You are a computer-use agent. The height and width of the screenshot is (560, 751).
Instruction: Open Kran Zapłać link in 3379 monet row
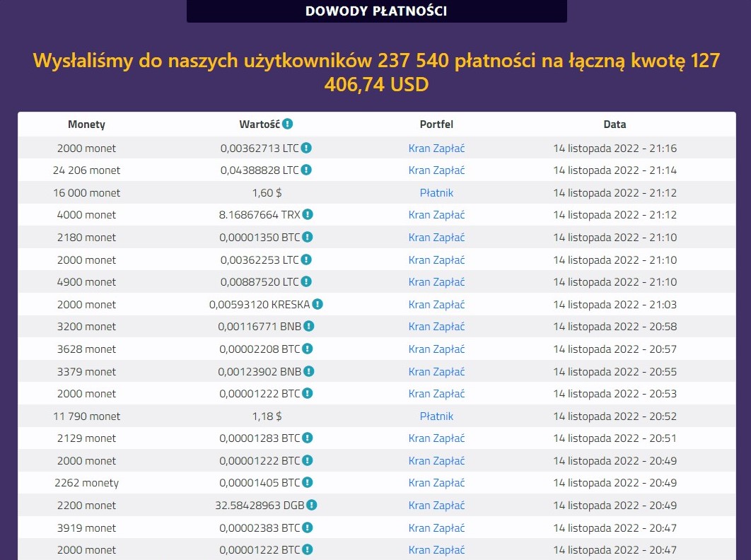(x=436, y=372)
